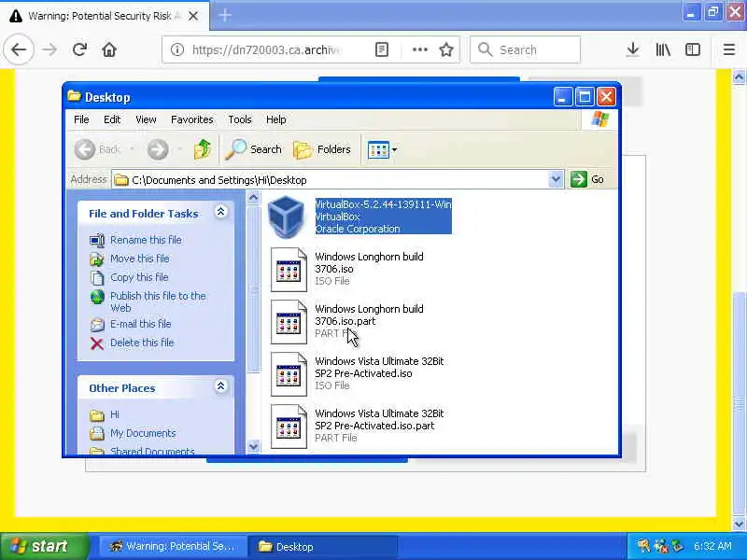Screen dimensions: 747x560
Task: Collapse Other Places panel
Action: click(220, 386)
